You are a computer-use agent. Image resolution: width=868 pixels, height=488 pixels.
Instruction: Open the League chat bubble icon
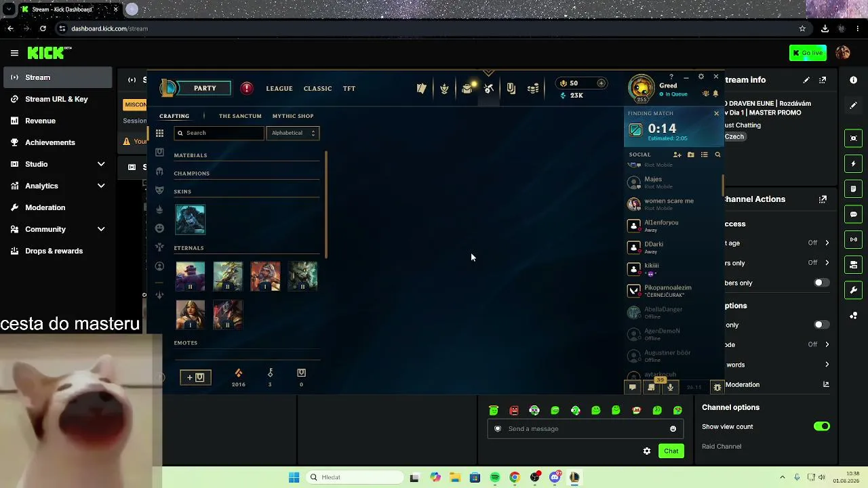(632, 387)
